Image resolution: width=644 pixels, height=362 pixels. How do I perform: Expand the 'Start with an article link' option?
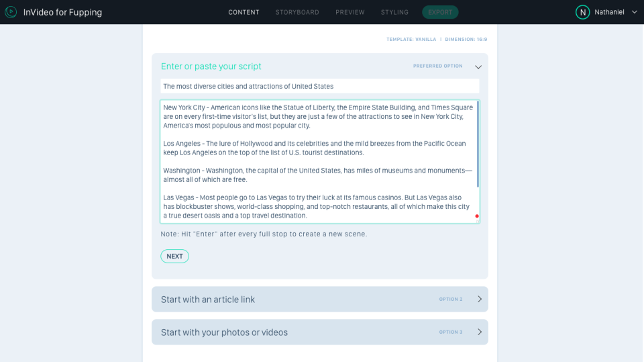pos(479,300)
